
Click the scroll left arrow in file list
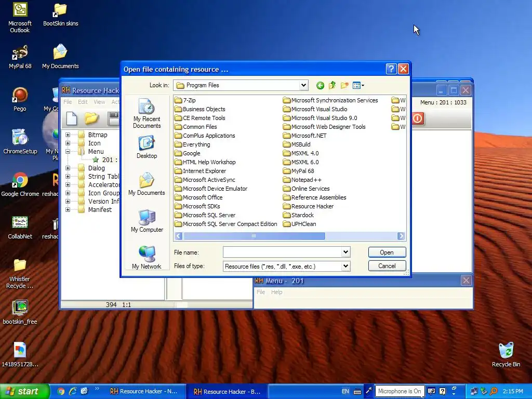click(x=179, y=236)
